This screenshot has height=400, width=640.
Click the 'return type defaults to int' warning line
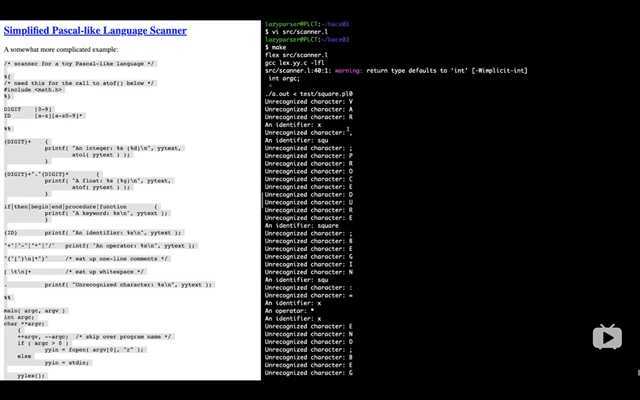[396, 71]
